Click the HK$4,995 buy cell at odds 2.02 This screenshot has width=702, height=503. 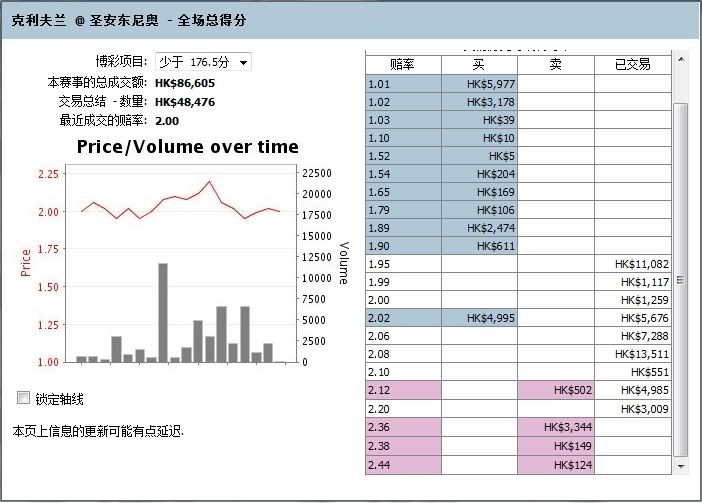pyautogui.click(x=480, y=318)
